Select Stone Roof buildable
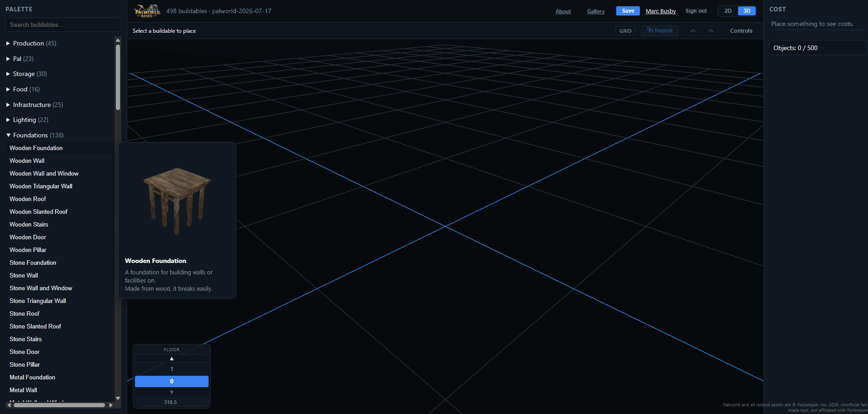 [x=25, y=313]
